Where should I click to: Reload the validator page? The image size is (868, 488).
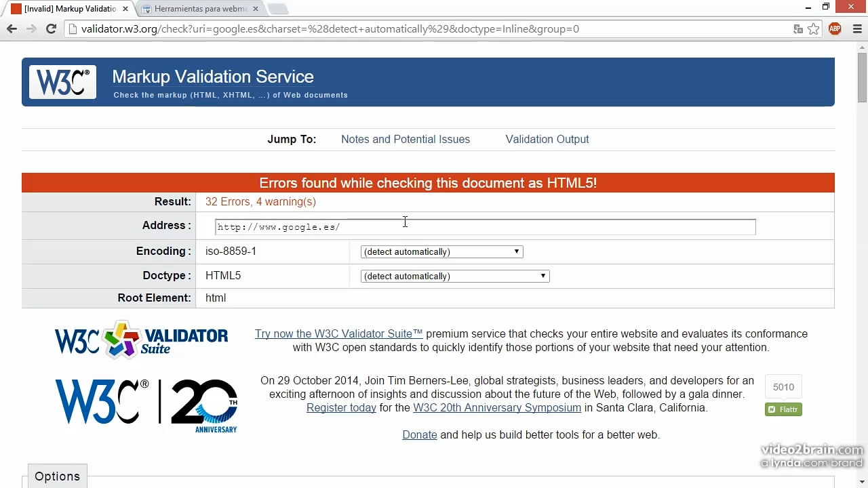pos(51,28)
